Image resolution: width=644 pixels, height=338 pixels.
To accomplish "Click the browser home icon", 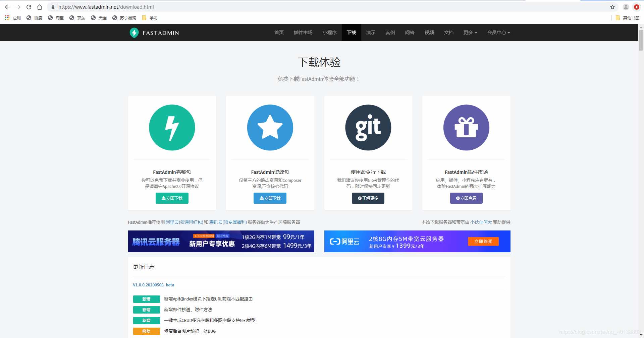I will point(40,7).
